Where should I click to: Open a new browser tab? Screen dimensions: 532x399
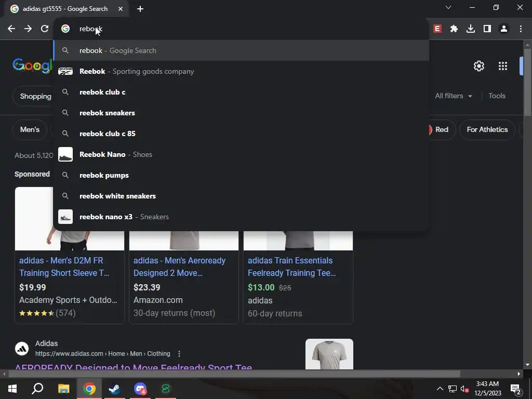(140, 9)
